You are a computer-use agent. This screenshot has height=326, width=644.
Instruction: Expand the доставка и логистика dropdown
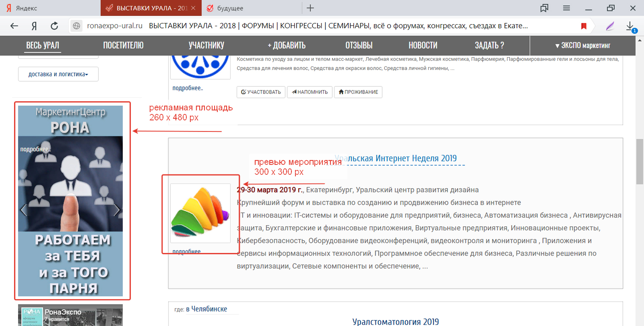point(58,74)
